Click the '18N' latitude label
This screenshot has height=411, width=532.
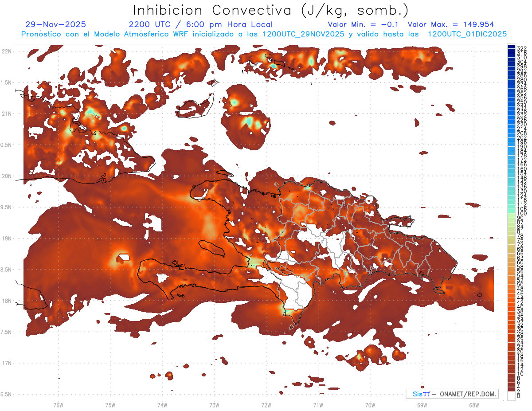tap(7, 301)
